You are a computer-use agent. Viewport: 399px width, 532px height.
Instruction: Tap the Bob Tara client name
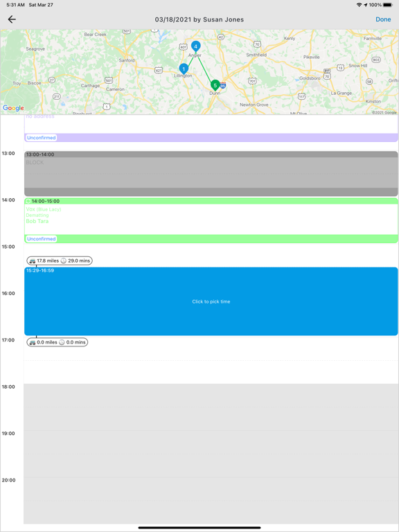point(37,221)
